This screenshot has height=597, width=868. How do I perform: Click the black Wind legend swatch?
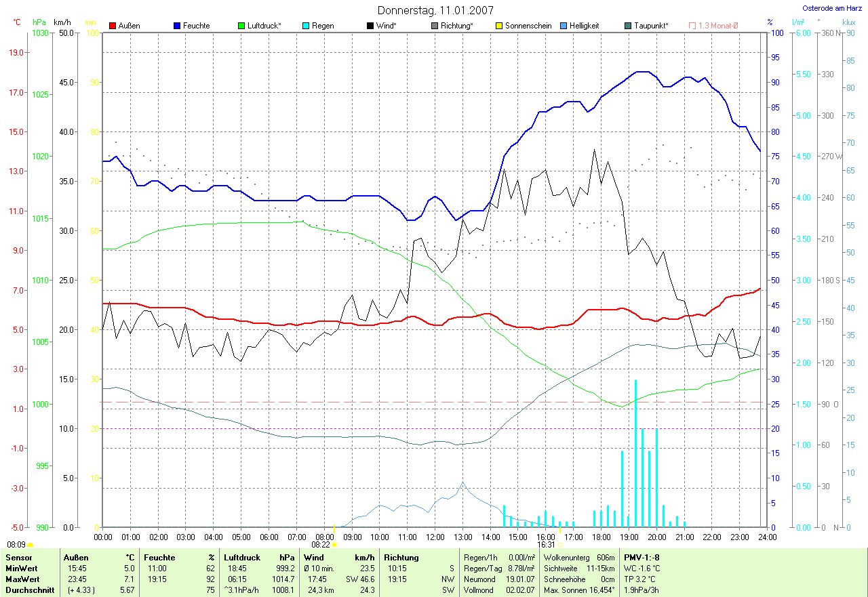point(370,26)
